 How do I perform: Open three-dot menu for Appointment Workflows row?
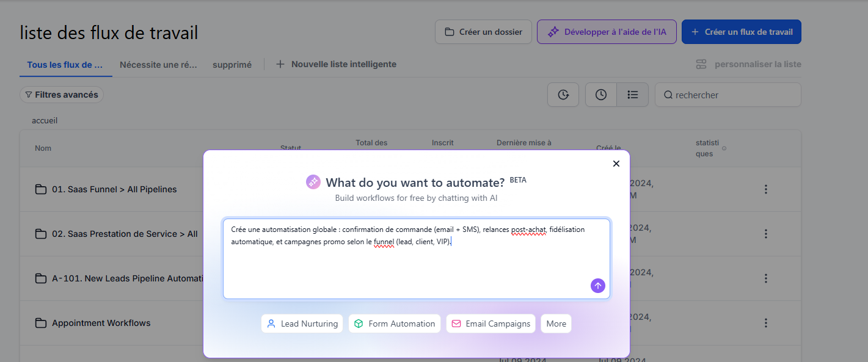765,323
